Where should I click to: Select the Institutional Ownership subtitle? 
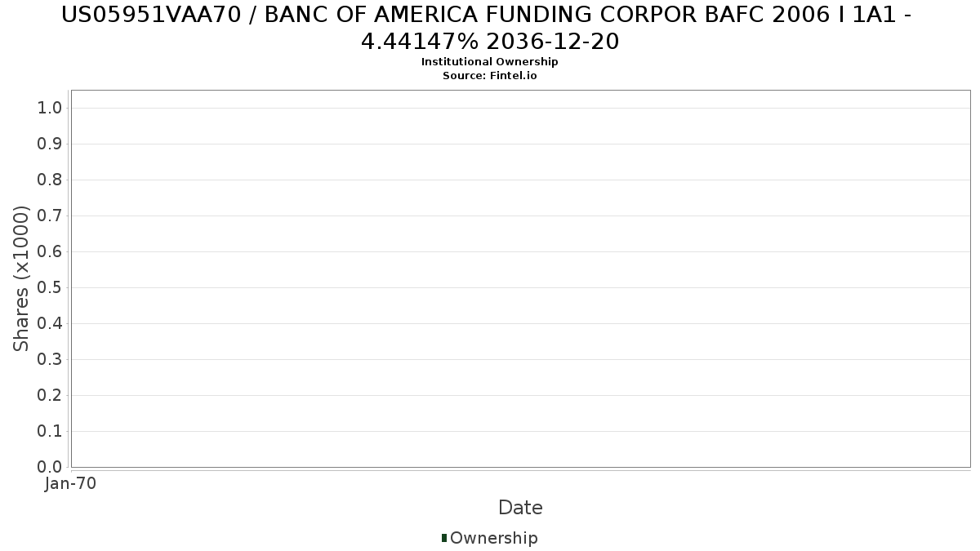490,62
